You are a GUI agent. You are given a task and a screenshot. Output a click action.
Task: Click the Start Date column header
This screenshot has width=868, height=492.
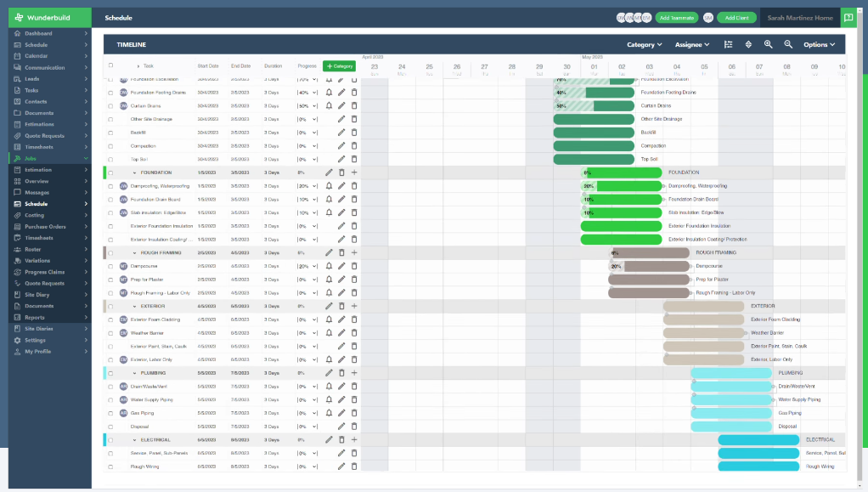[208, 66]
